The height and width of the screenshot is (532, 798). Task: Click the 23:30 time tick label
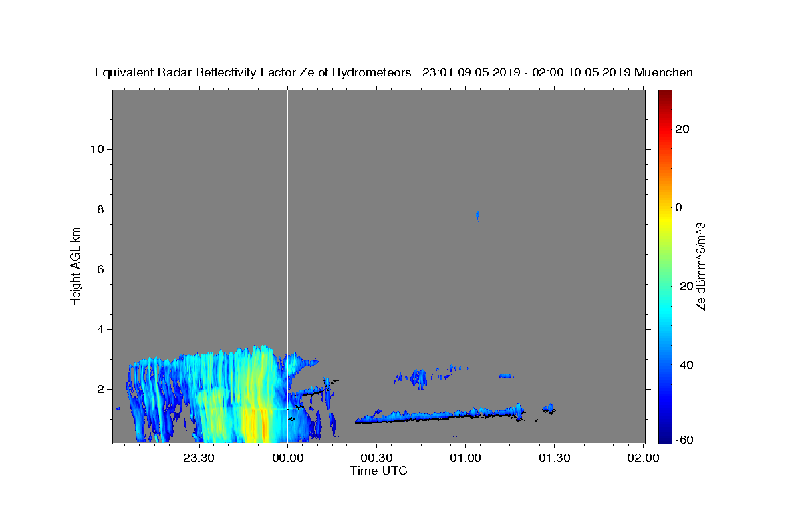[x=198, y=458]
